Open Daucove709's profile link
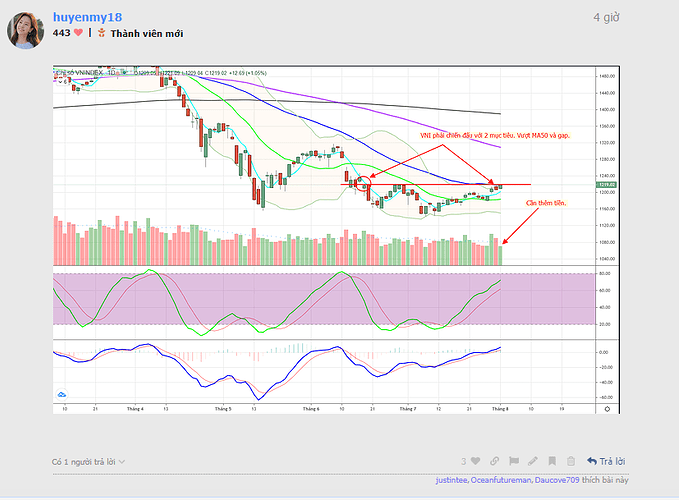Viewport: 679px width, 500px height. (557, 480)
